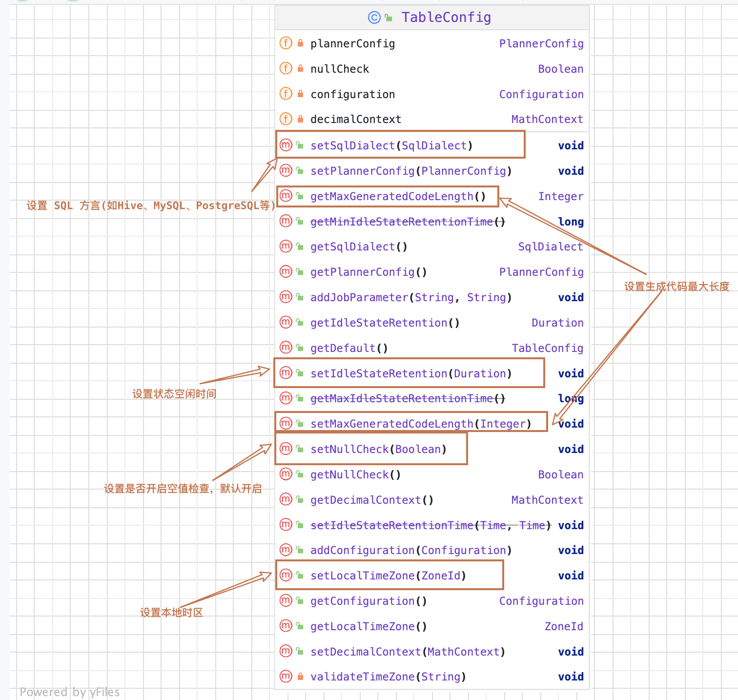Select the getDefault() method
The height and width of the screenshot is (700, 738).
(x=349, y=348)
